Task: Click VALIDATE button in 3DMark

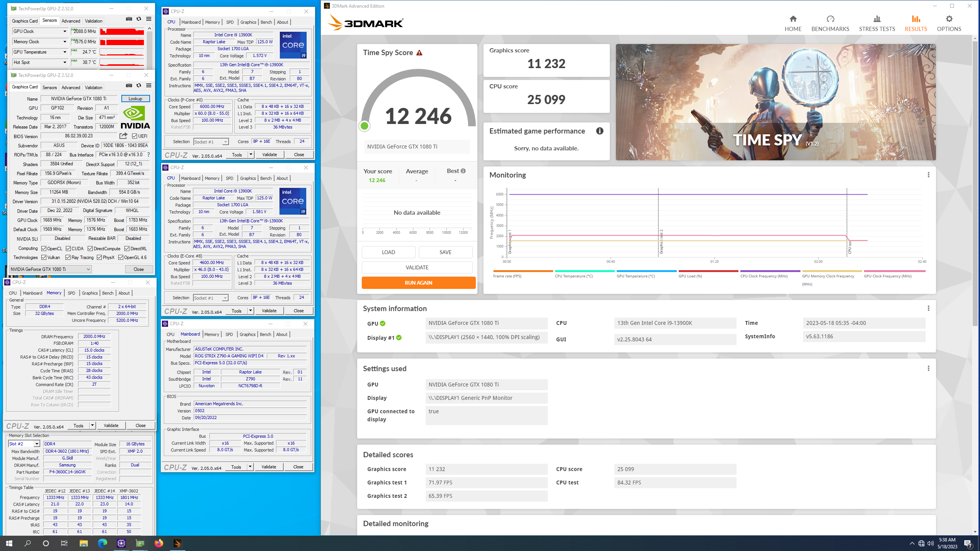Action: pos(417,267)
